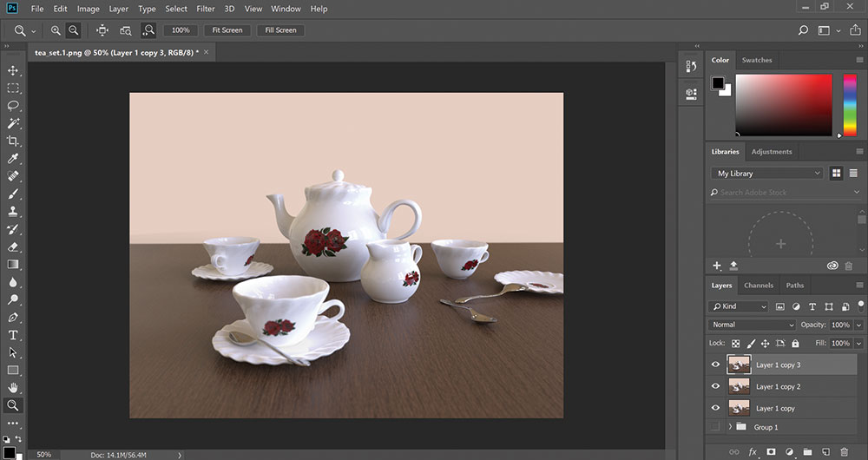This screenshot has width=868, height=460.
Task: Click the share icon at top right
Action: pyautogui.click(x=854, y=30)
